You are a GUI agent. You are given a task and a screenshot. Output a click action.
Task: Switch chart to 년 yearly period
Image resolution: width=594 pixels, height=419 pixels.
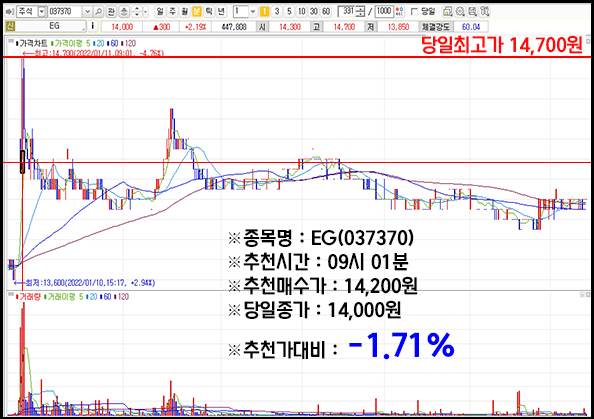pos(221,12)
